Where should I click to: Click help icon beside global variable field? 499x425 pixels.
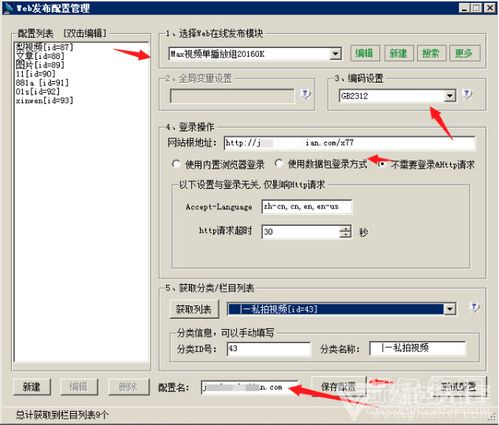[305, 94]
